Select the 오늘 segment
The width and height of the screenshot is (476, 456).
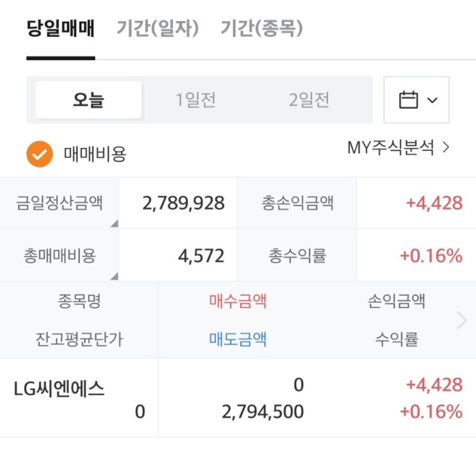click(x=88, y=101)
